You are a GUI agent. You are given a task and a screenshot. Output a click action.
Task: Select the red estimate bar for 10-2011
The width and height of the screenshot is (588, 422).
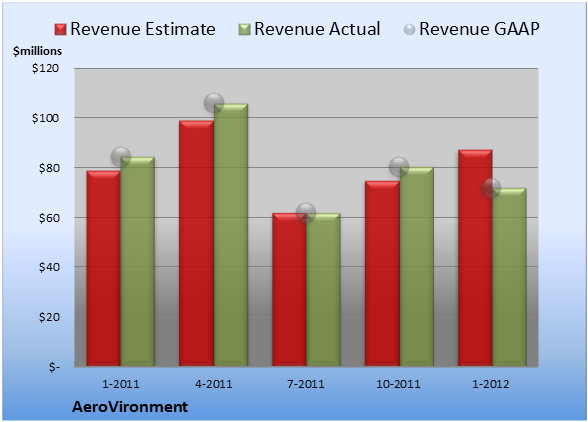point(382,274)
